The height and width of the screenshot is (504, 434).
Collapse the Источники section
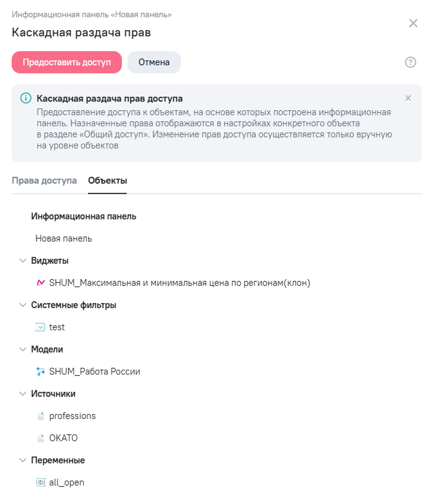coord(23,394)
